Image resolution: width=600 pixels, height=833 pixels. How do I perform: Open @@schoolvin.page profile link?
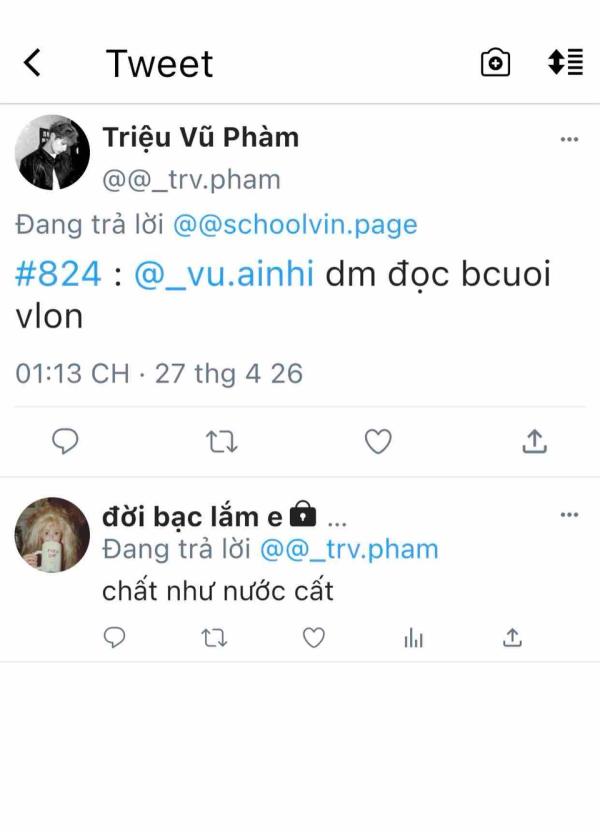(295, 225)
